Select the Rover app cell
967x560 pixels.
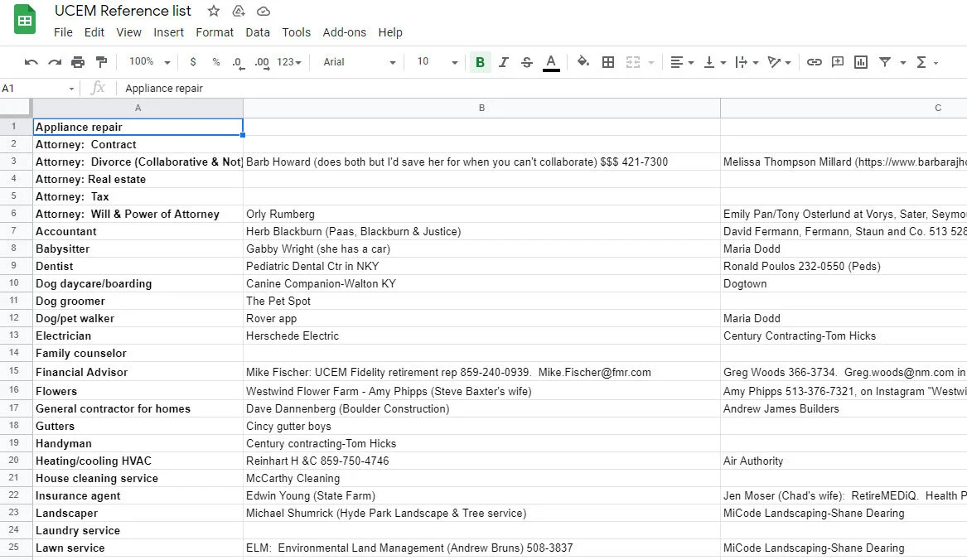[x=481, y=318]
